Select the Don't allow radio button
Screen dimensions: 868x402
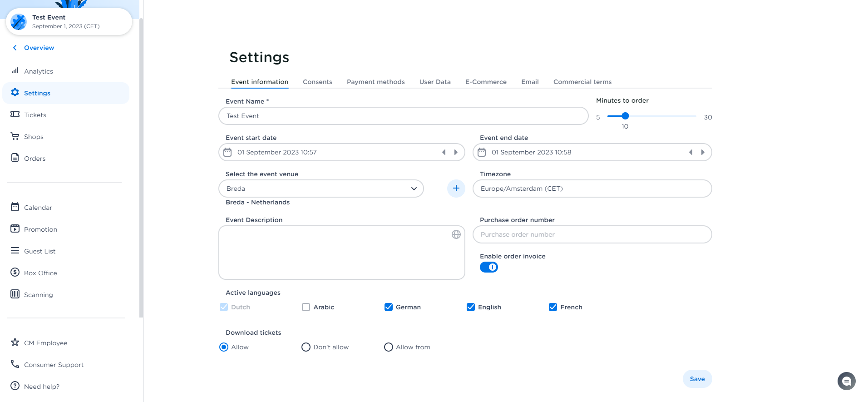click(x=306, y=347)
